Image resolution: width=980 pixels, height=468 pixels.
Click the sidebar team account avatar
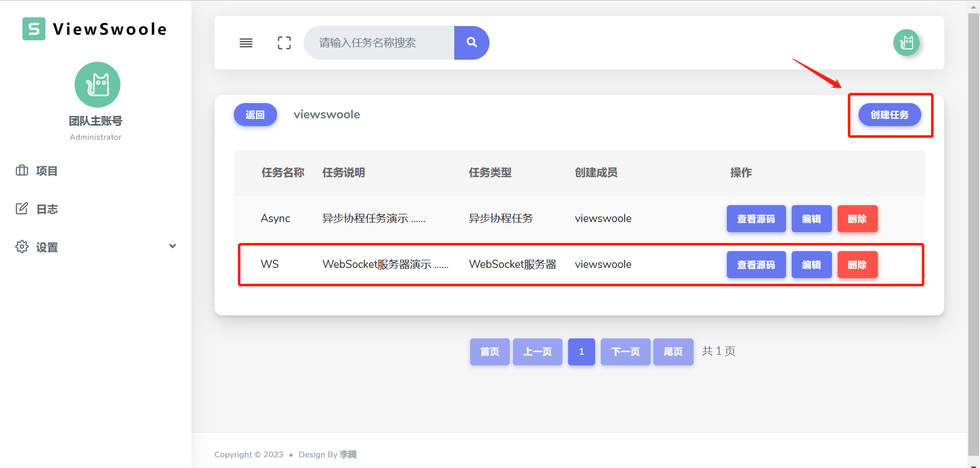tap(97, 85)
